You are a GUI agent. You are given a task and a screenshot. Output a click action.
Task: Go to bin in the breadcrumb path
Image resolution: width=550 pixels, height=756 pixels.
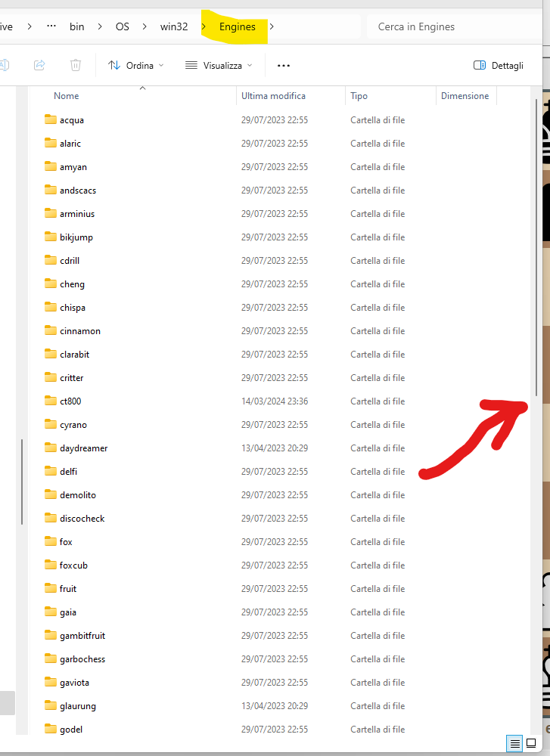point(77,26)
